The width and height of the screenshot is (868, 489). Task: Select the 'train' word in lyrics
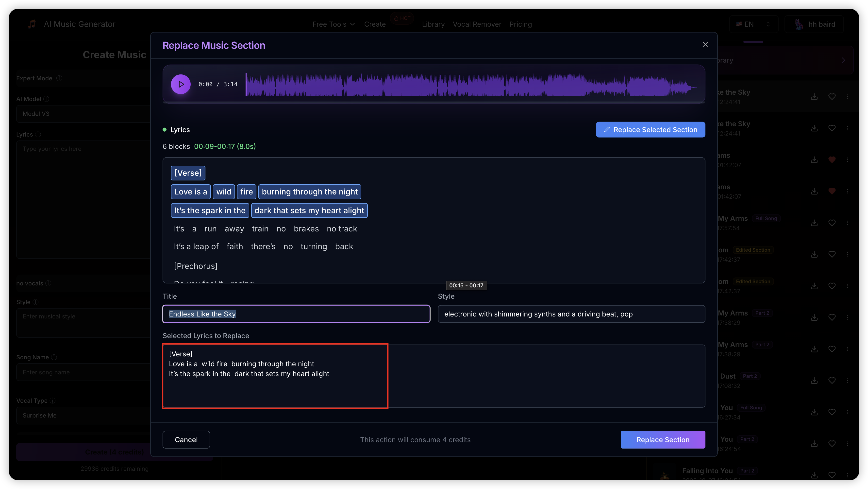(x=260, y=229)
